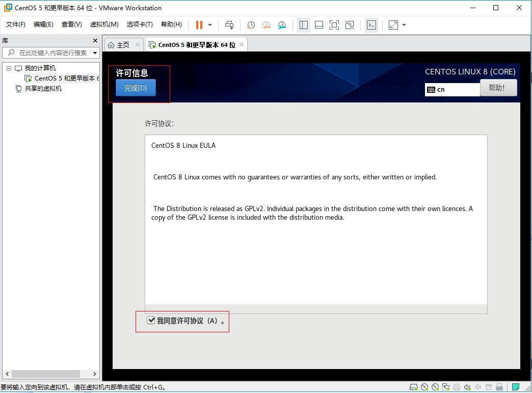The image size is (532, 393).
Task: Close the CentOS 5 和更早版本 64 位 tab
Action: click(x=241, y=44)
